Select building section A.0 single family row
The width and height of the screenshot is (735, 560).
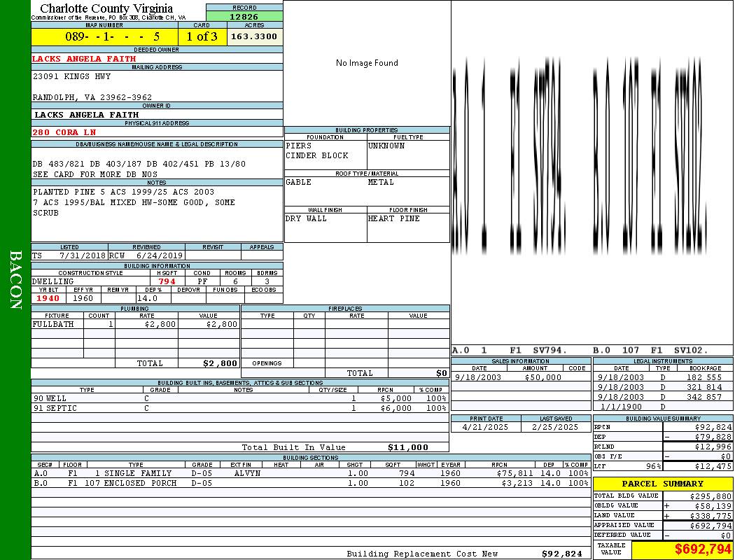311,473
